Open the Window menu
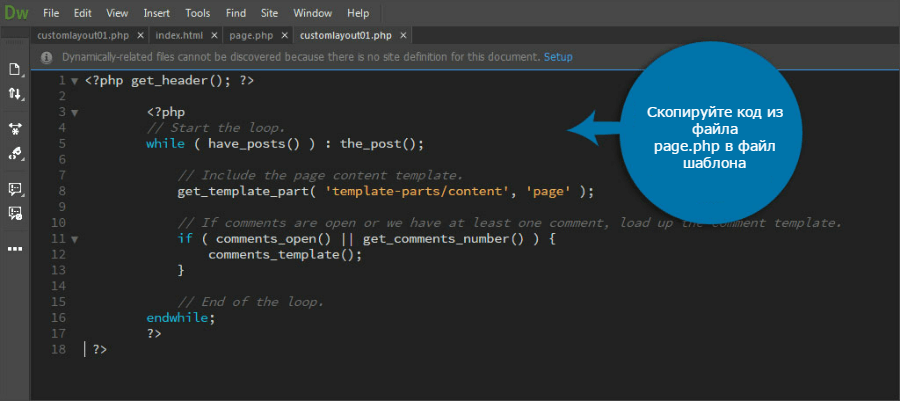Image resolution: width=900 pixels, height=401 pixels. 312,13
